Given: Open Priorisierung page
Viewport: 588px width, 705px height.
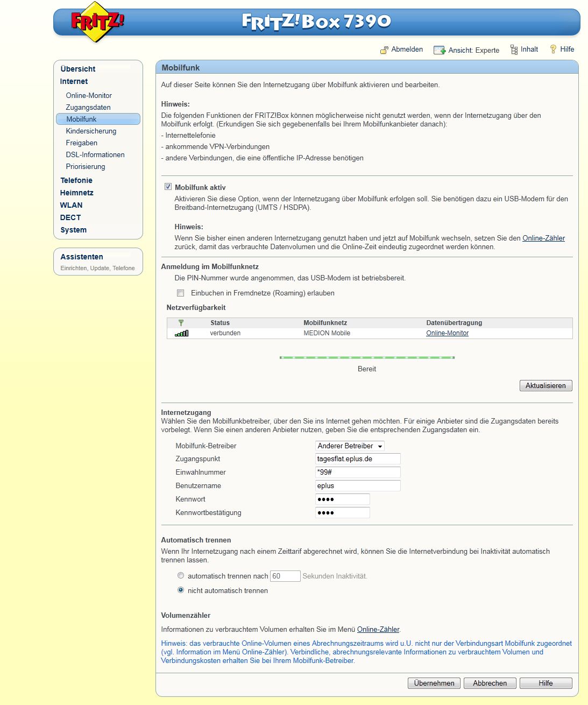Looking at the screenshot, I should [x=86, y=166].
